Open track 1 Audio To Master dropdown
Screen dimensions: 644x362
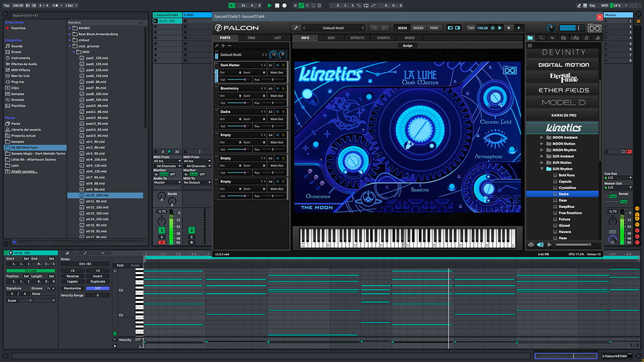(167, 182)
